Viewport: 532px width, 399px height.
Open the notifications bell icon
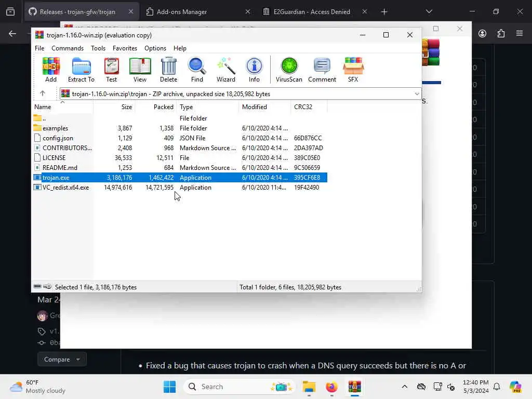[497, 387]
